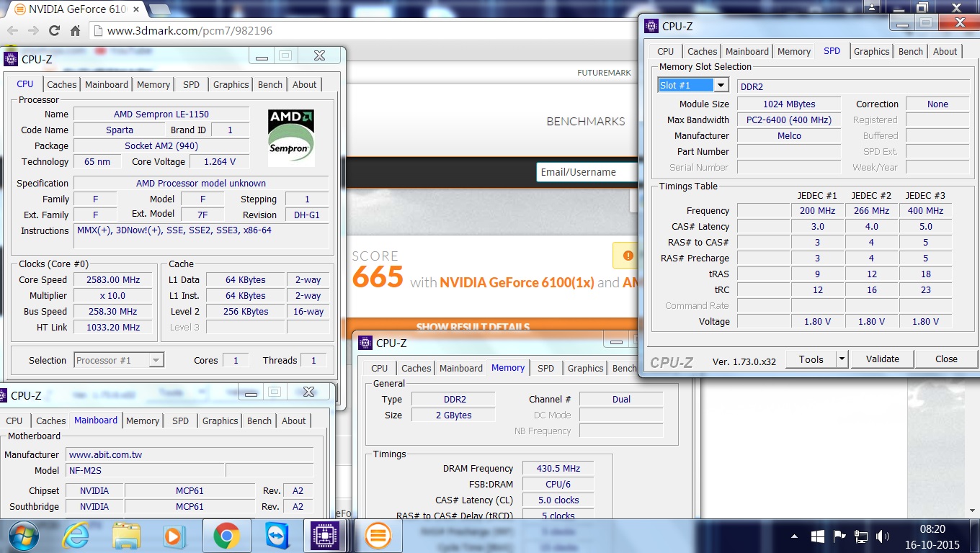This screenshot has width=980, height=553.
Task: Open Graphics tab in Mainboard window
Action: 220,421
